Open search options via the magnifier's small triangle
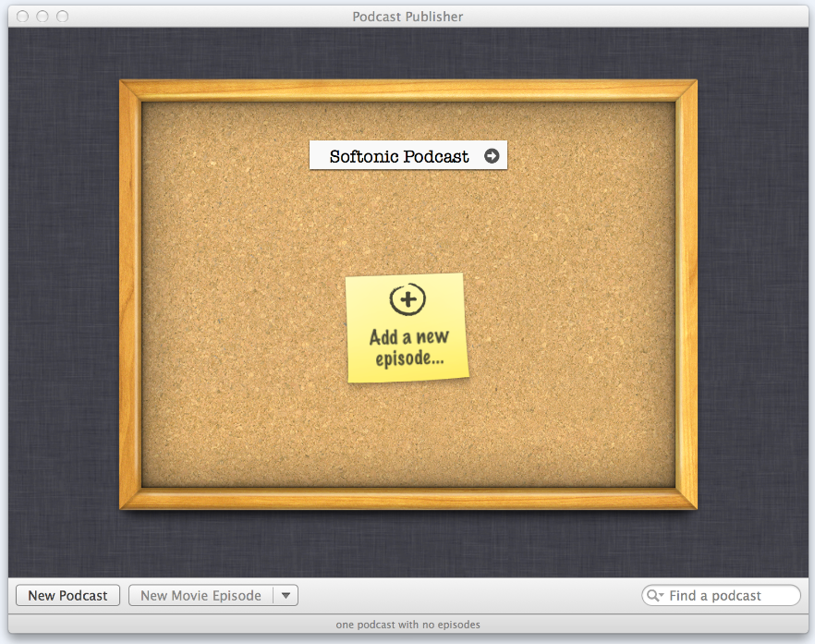This screenshot has width=815, height=644. click(661, 597)
